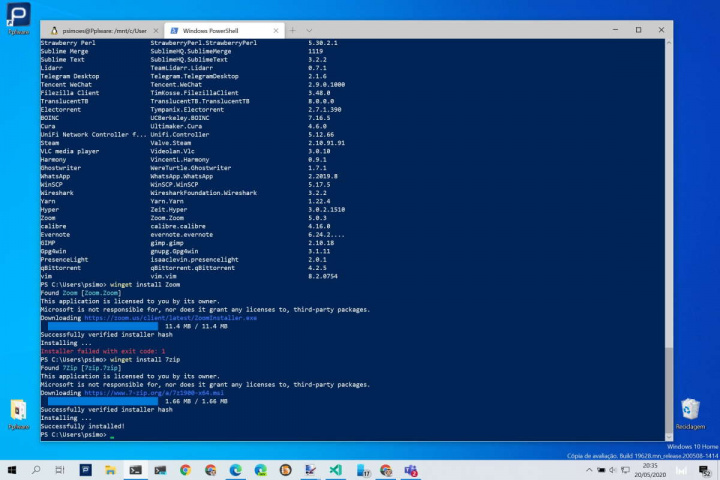720x480 pixels.
Task: Select the Windows PowerShell tab
Action: [210, 30]
